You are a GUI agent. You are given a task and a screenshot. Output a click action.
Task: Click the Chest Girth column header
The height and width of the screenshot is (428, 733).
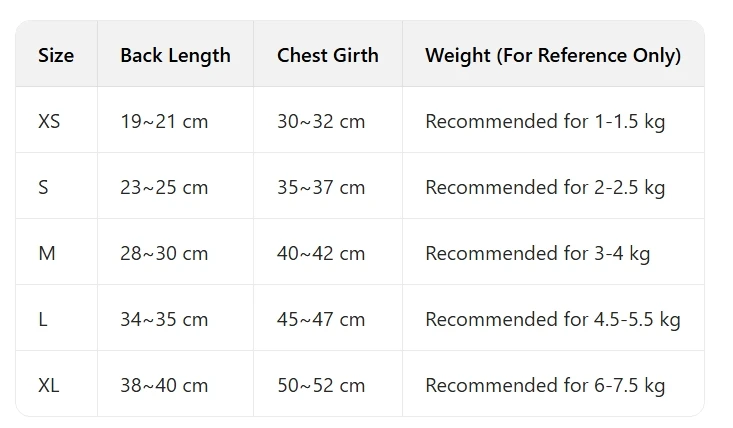click(x=328, y=55)
